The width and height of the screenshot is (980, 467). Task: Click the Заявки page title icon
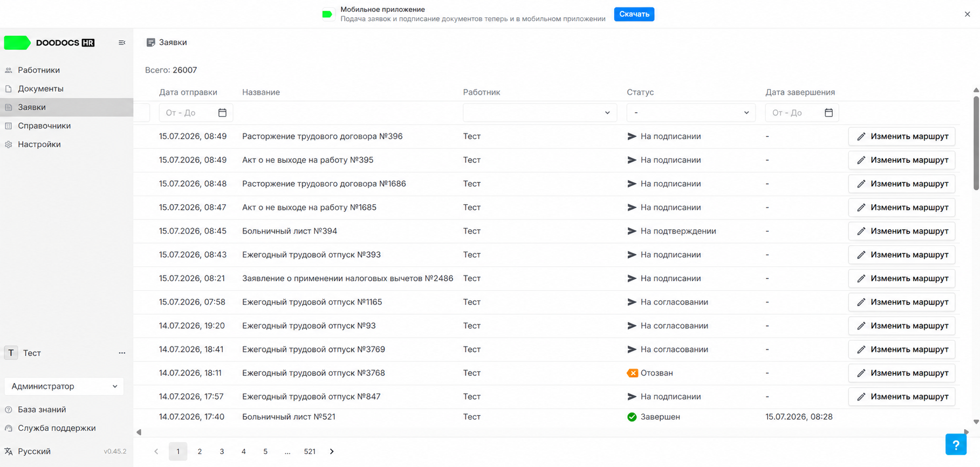click(150, 42)
